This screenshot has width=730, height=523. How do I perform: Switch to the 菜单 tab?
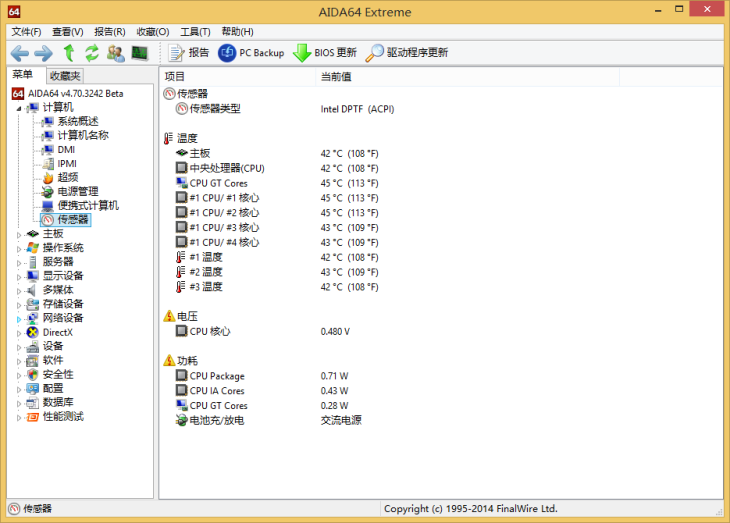[x=23, y=75]
